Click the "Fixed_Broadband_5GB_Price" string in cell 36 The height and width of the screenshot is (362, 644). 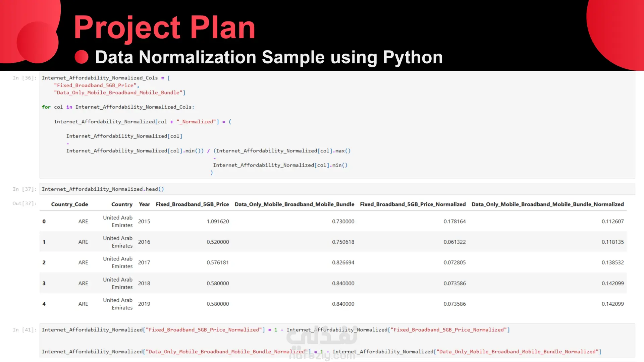95,85
